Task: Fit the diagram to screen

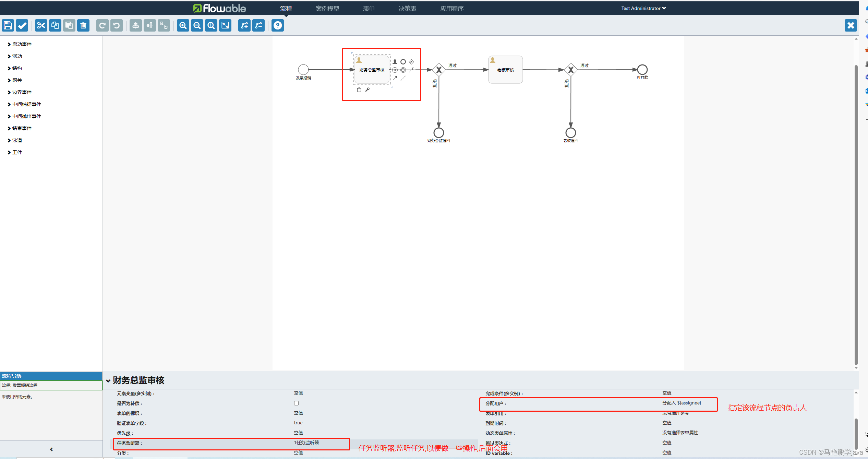Action: point(225,25)
